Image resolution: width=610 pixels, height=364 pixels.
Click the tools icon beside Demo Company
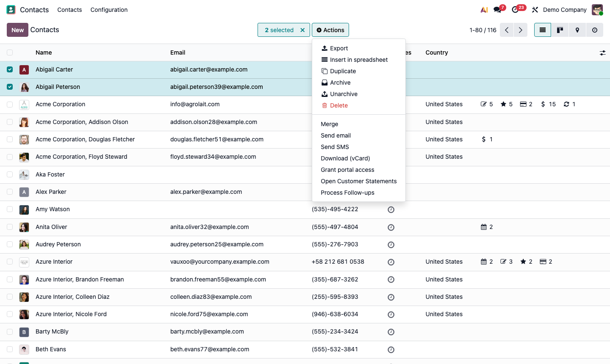[535, 9]
